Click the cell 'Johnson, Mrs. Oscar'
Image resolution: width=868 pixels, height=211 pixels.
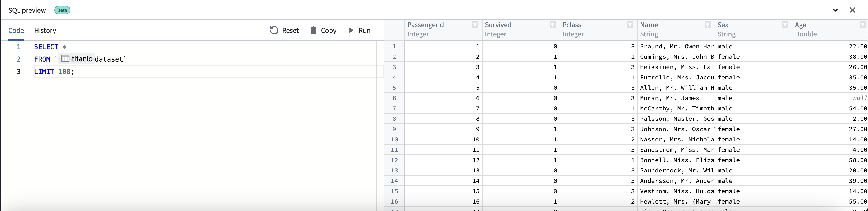point(676,129)
